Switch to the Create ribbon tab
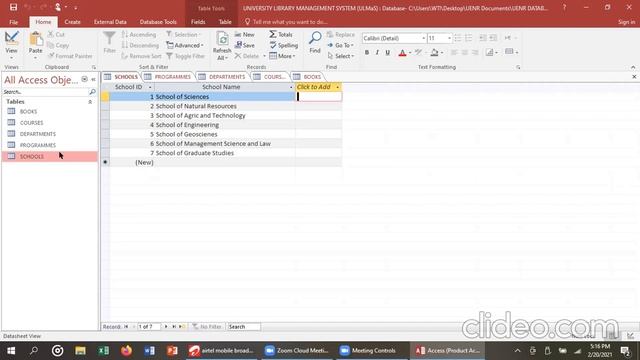Screen dimensions: 640x360 [x=72, y=22]
